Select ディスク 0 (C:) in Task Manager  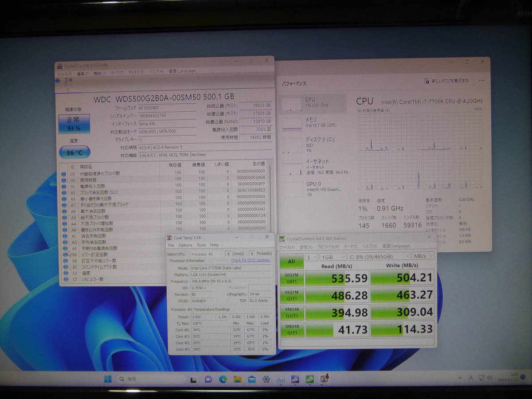[313, 145]
